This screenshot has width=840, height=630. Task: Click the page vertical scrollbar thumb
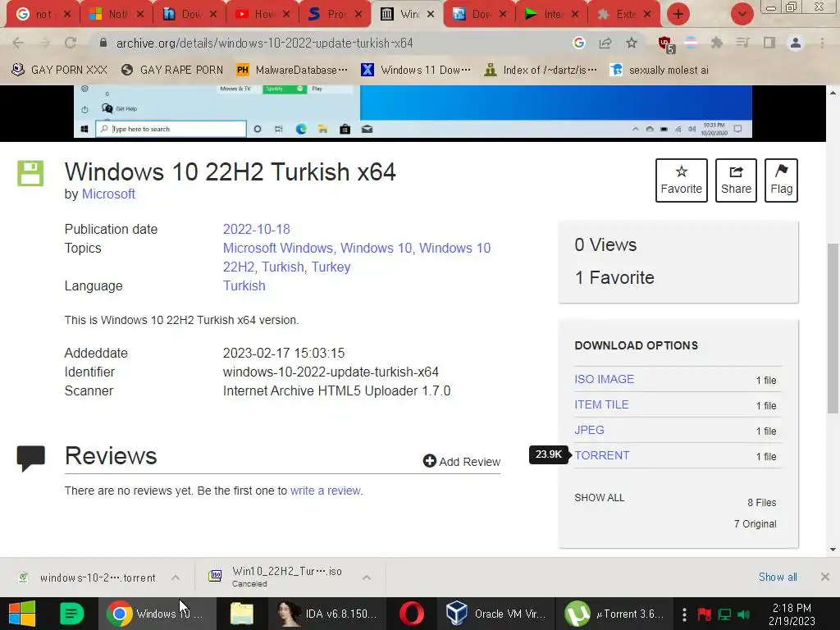[833, 329]
